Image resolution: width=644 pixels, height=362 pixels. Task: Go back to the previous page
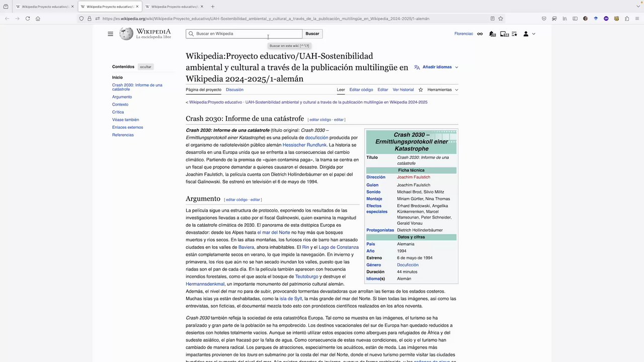7,19
